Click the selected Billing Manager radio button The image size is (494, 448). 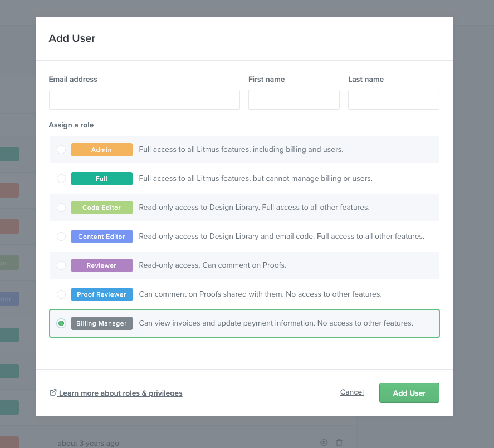coord(61,323)
